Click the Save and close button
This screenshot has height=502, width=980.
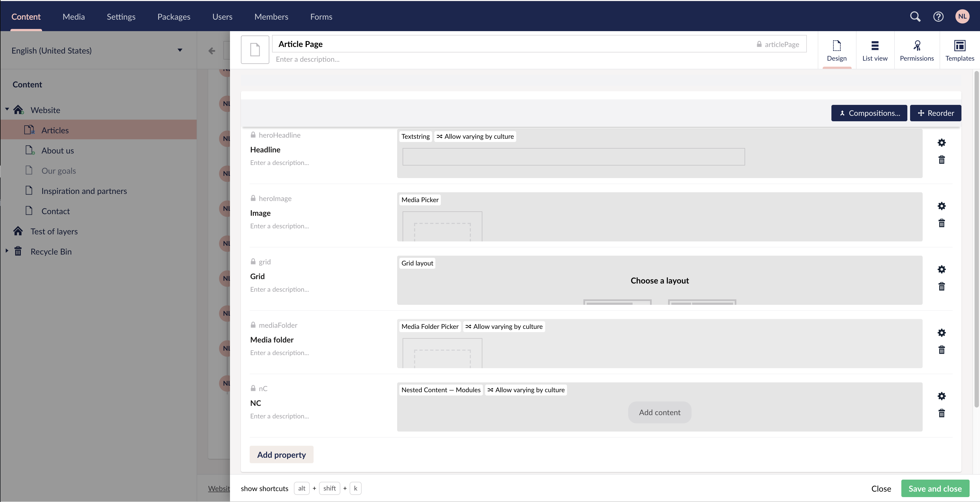[935, 489]
